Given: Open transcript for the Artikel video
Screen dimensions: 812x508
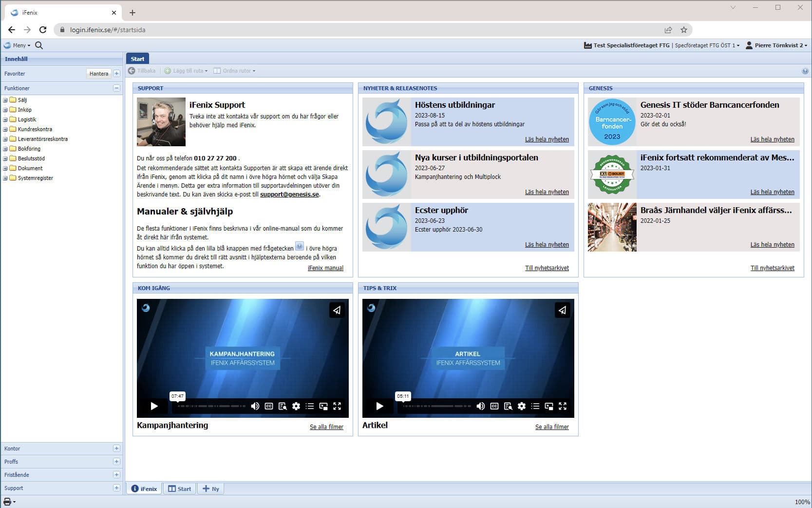Looking at the screenshot, I should click(x=508, y=406).
